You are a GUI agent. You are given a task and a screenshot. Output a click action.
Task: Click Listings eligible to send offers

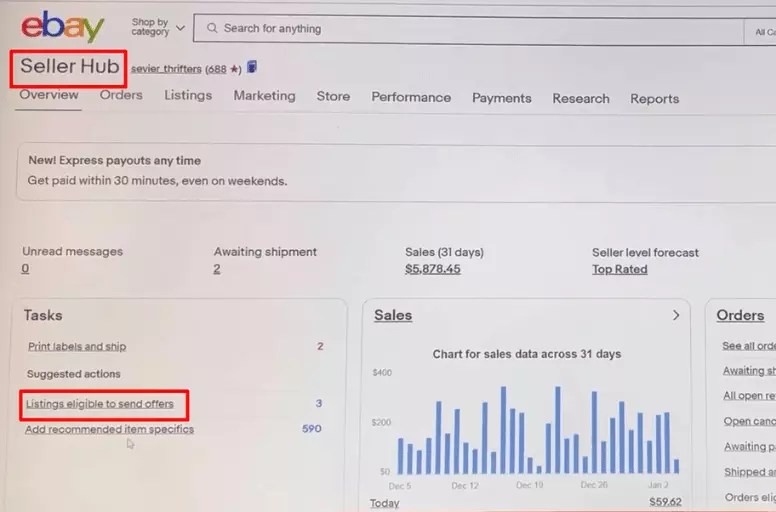click(x=99, y=404)
